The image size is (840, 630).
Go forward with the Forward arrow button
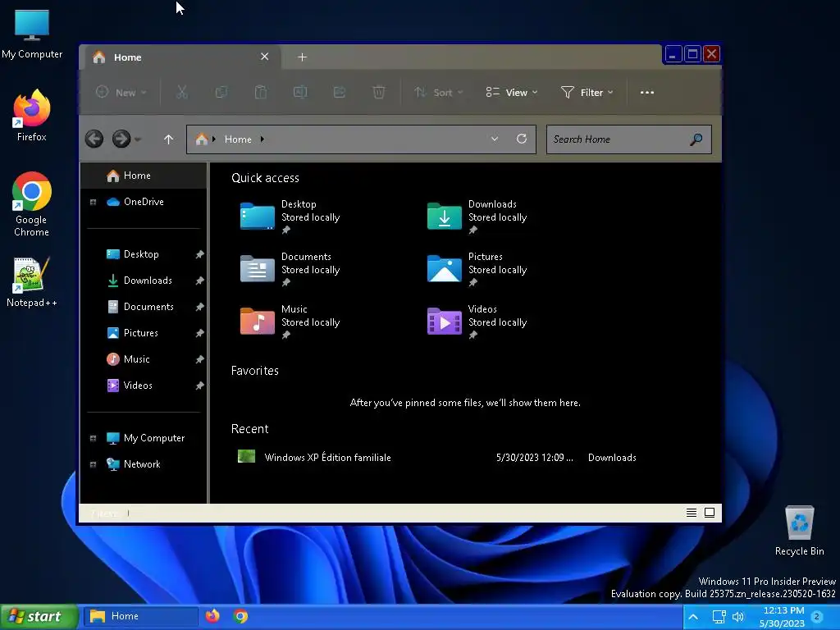click(121, 139)
